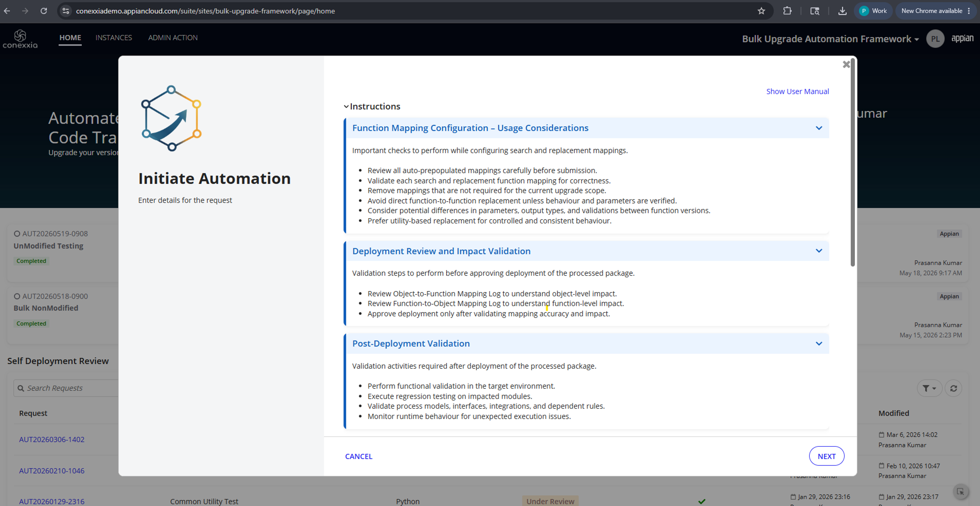Open the Bulk Upgrade Automation Framework dropdown

[x=830, y=39]
